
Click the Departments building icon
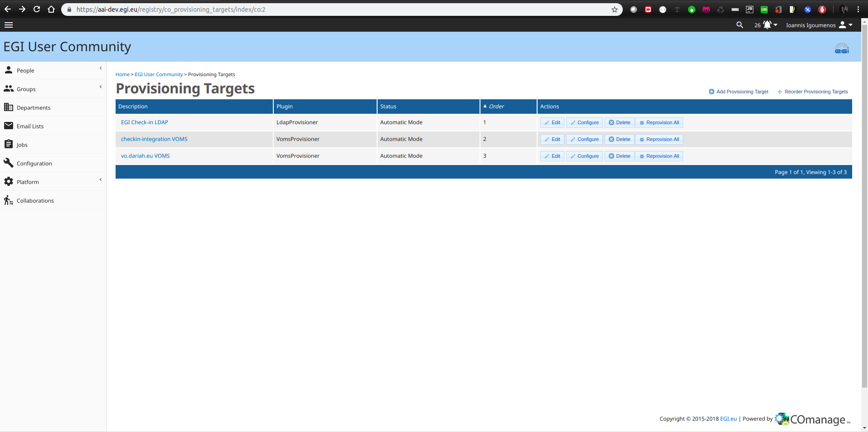[9, 107]
